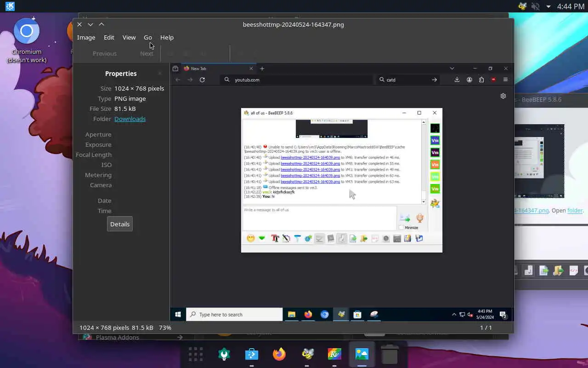Open the Downloads folder link
The height and width of the screenshot is (368, 588).
130,119
